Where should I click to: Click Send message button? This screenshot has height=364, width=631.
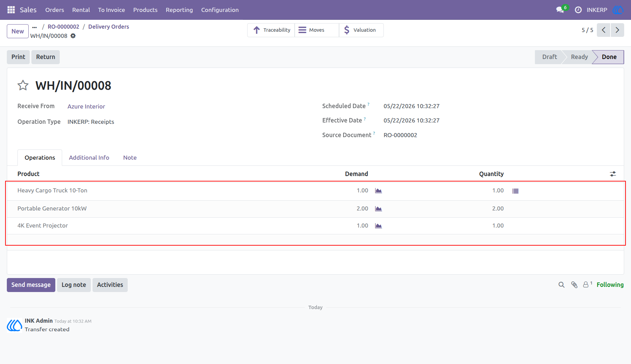tap(31, 285)
